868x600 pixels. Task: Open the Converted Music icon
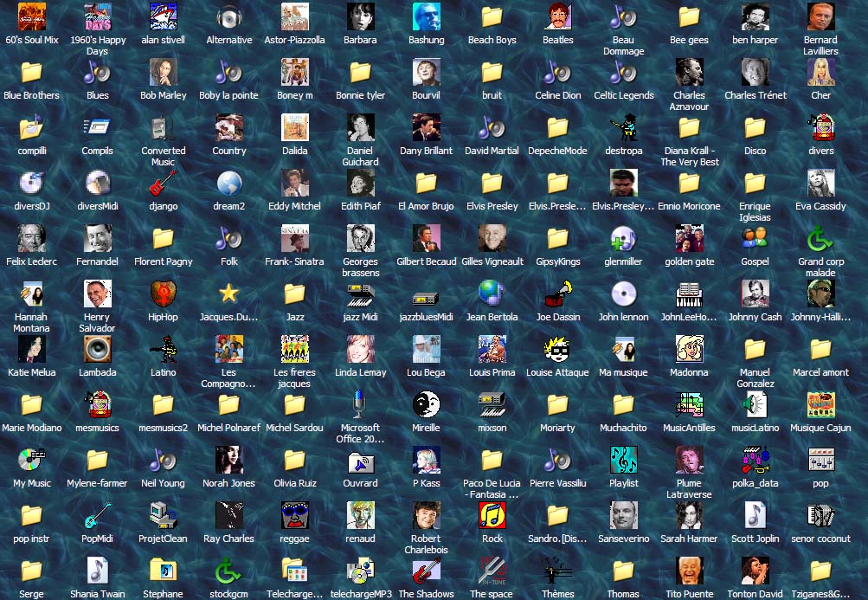[164, 127]
